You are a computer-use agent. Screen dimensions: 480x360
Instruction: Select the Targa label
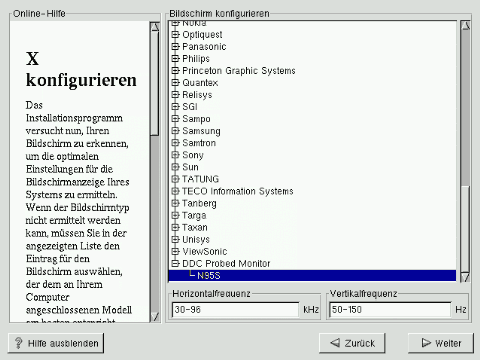(194, 215)
